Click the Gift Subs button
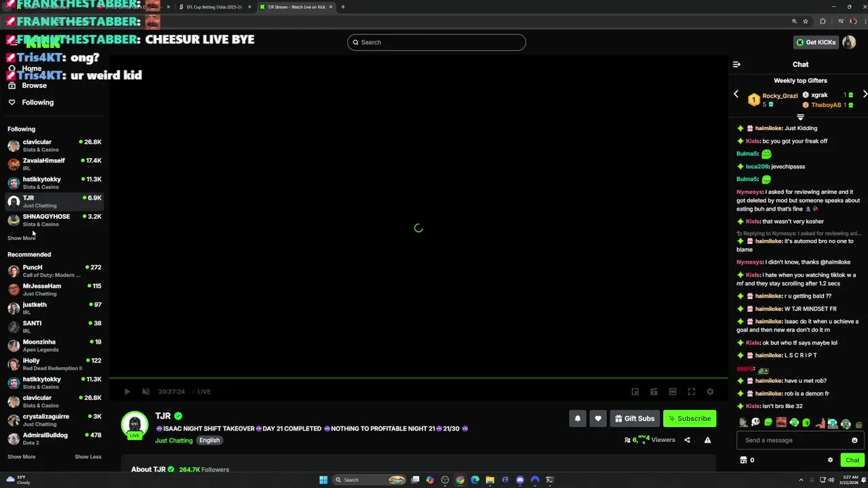This screenshot has height=488, width=868. [635, 418]
